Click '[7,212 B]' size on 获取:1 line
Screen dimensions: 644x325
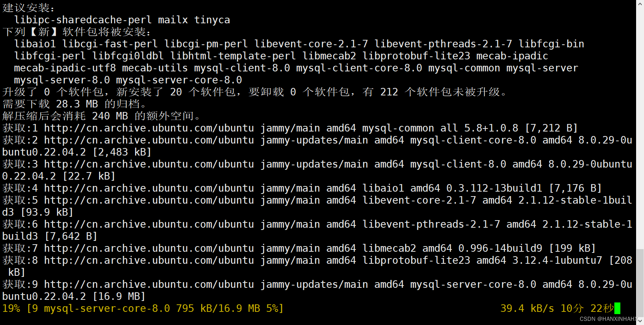(551, 128)
